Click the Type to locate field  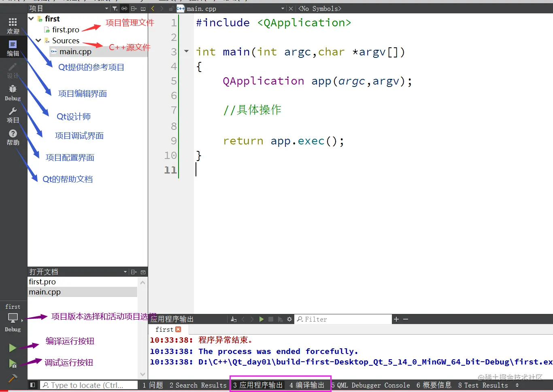[89, 385]
